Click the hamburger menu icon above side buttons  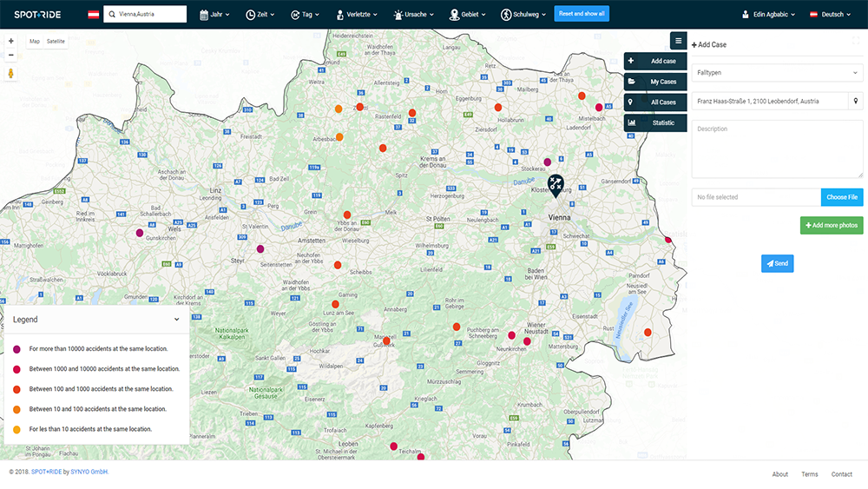pos(678,40)
